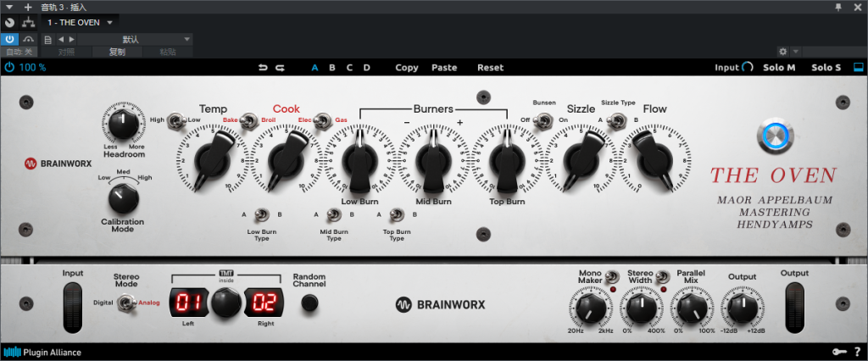Click Reset in plugin toolbar
Screen dimensions: 868x361
491,68
